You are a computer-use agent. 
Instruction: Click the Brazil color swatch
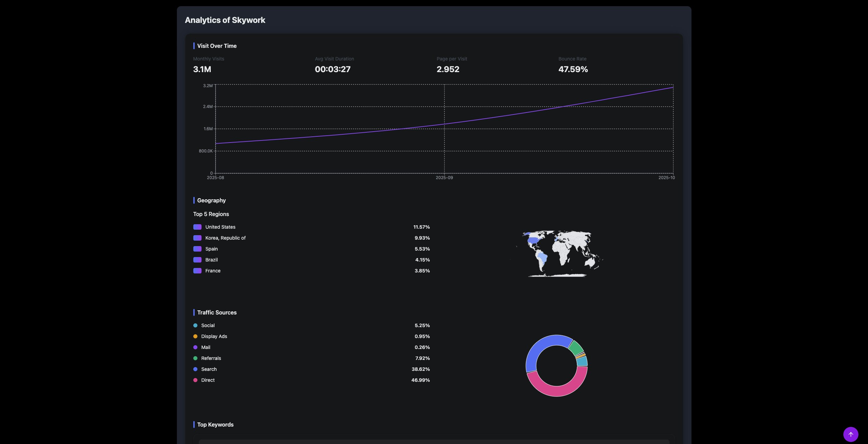197,260
